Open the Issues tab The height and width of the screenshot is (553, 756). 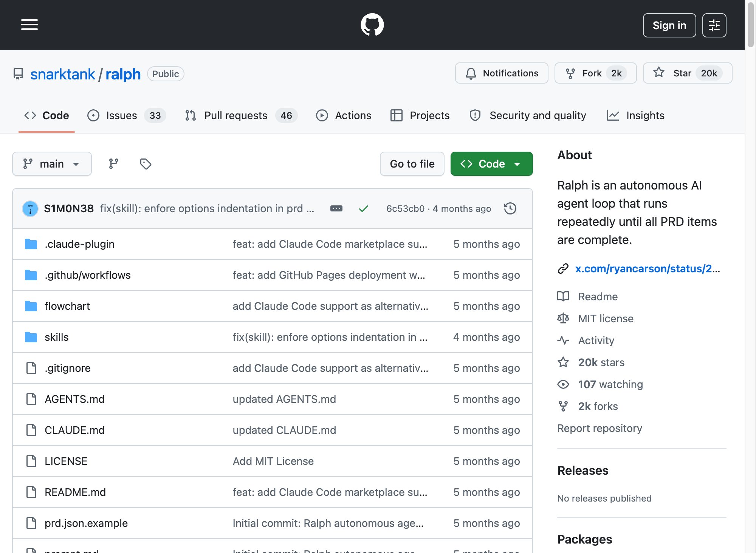tap(127, 115)
